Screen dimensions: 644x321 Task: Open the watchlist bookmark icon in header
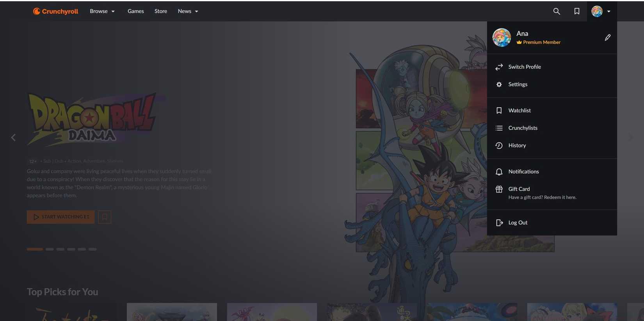(x=576, y=11)
